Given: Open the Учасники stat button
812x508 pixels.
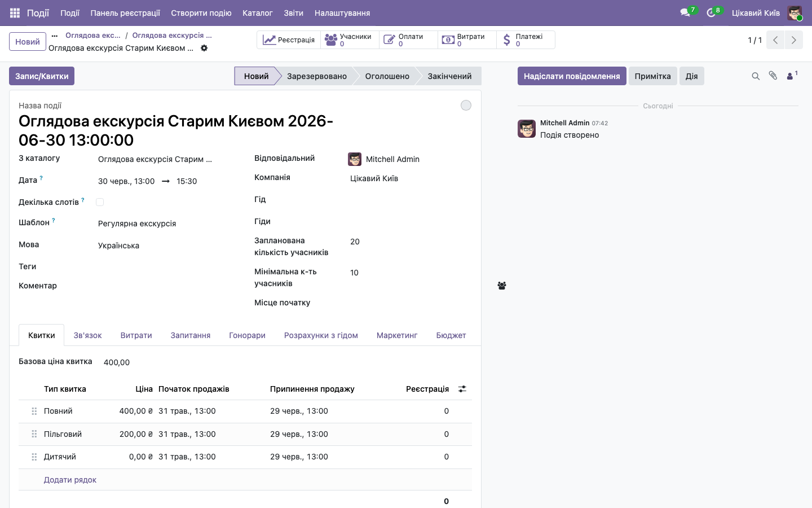Looking at the screenshot, I should pos(350,40).
